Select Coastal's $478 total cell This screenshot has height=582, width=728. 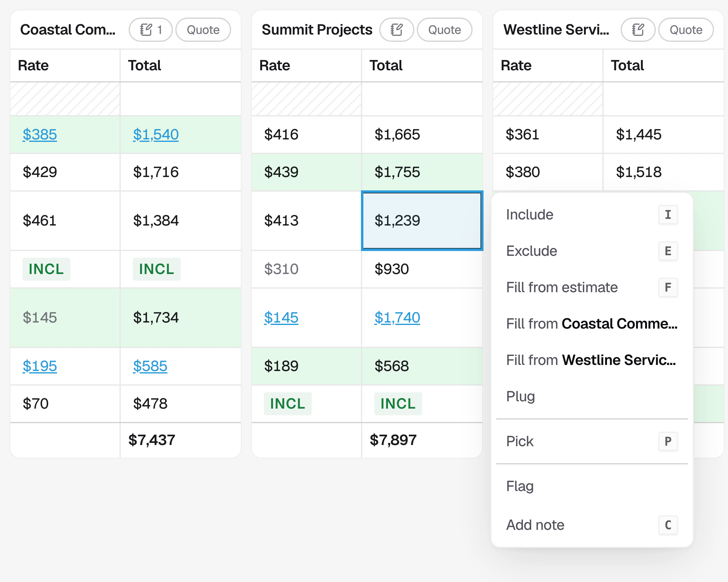click(x=181, y=404)
